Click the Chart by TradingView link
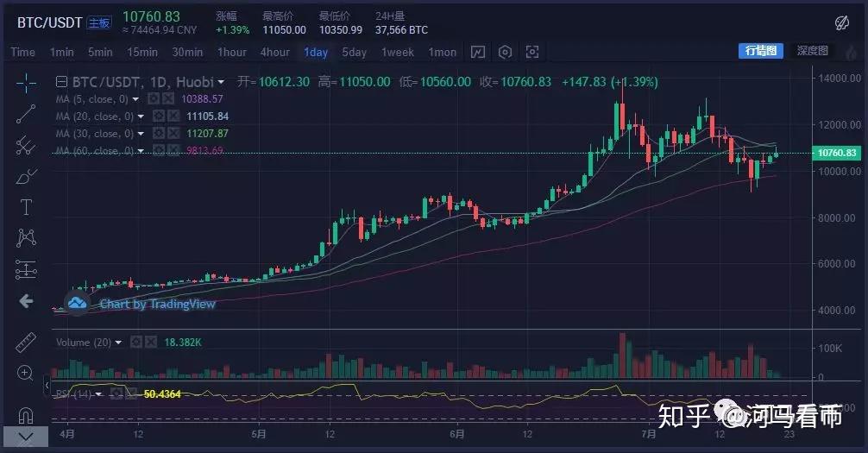Viewport: 868px width, 453px height. coord(157,304)
